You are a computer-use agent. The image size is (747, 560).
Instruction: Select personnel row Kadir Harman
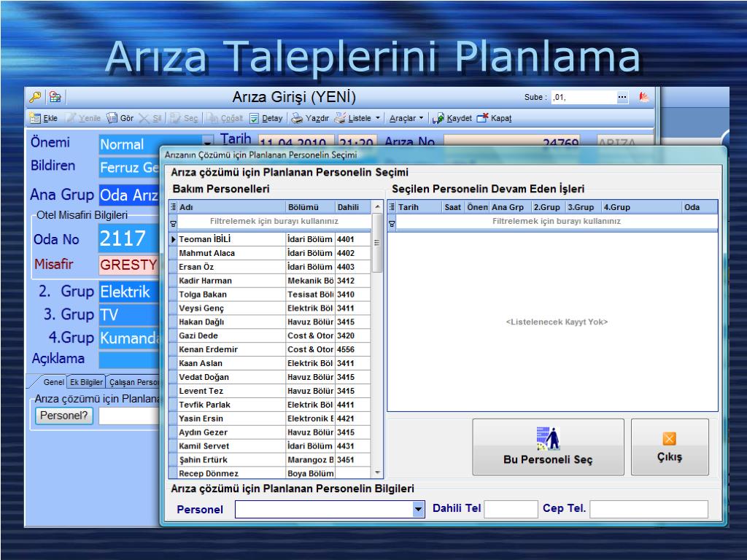pyautogui.click(x=270, y=281)
